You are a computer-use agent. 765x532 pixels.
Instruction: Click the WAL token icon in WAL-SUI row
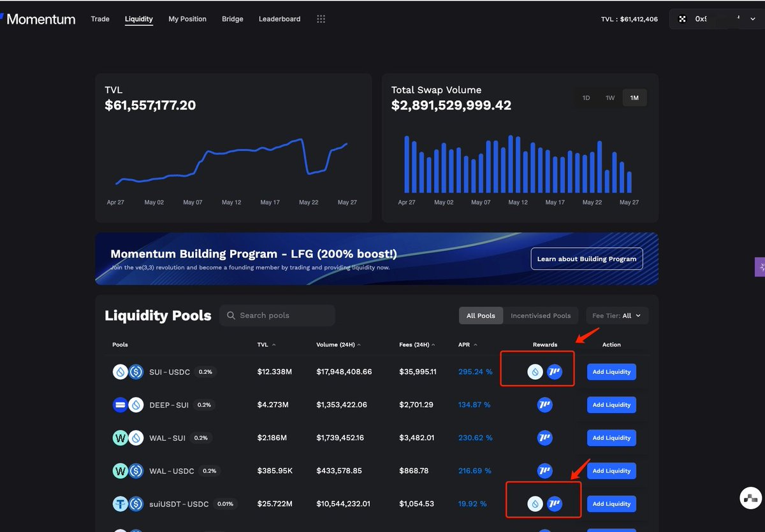(x=120, y=438)
